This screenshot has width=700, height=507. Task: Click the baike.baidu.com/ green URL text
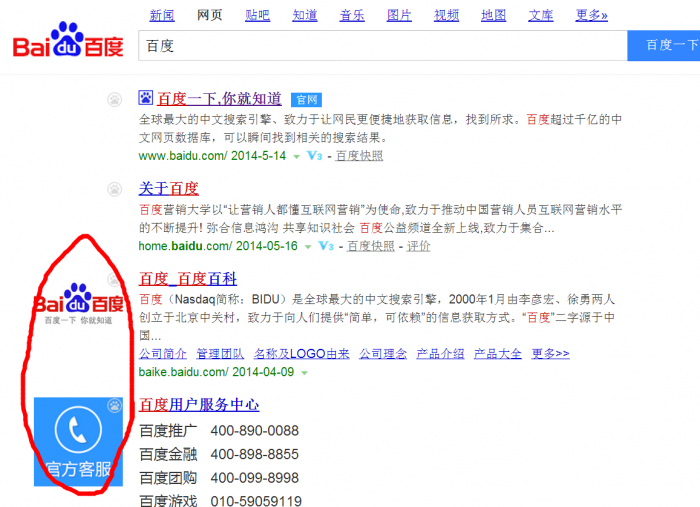(183, 372)
